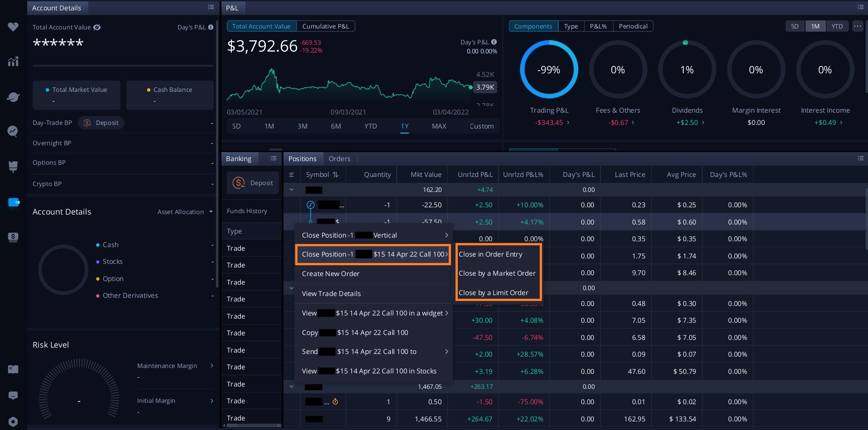The height and width of the screenshot is (430, 868).
Task: Open the dollar transfer icon in sidebar
Action: 13,237
